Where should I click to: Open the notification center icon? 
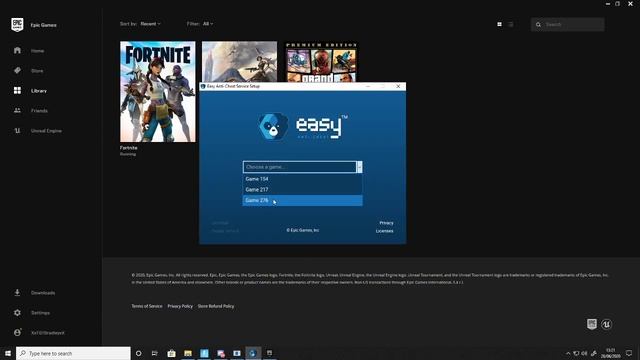click(629, 353)
